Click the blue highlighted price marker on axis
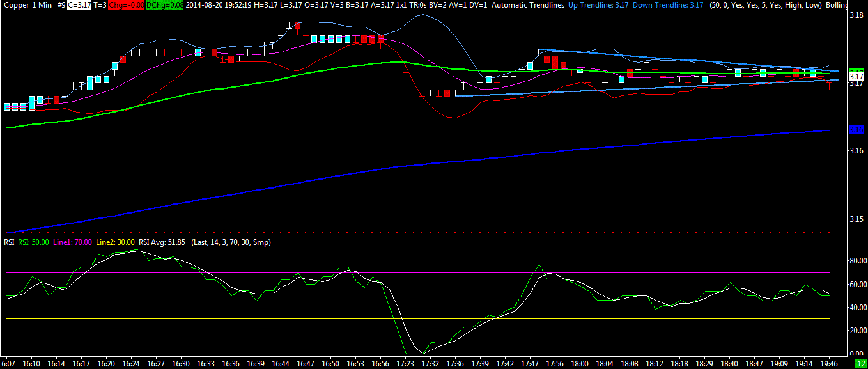This screenshot has width=868, height=369. (856, 130)
